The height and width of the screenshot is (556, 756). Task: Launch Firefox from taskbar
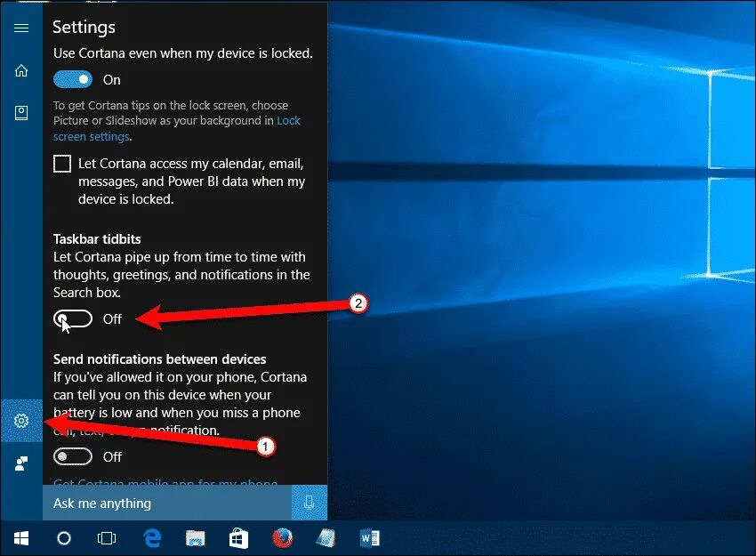click(283, 538)
